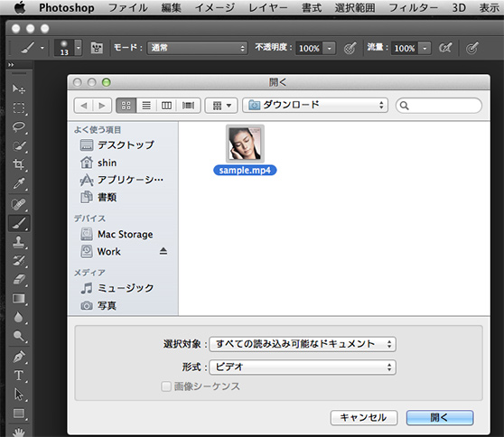
Task: Select the Dodge tool
Action: point(19,336)
